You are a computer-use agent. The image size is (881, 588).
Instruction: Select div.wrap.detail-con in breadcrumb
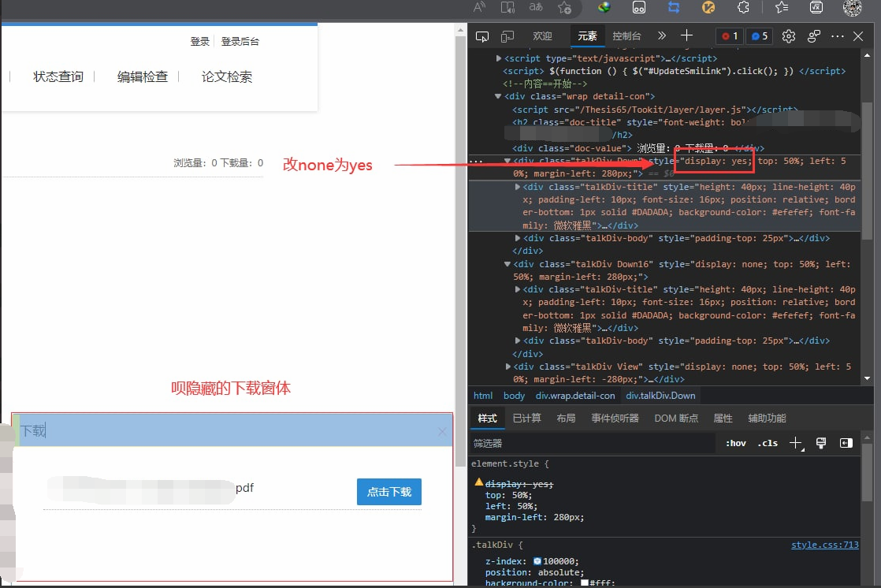(x=575, y=396)
